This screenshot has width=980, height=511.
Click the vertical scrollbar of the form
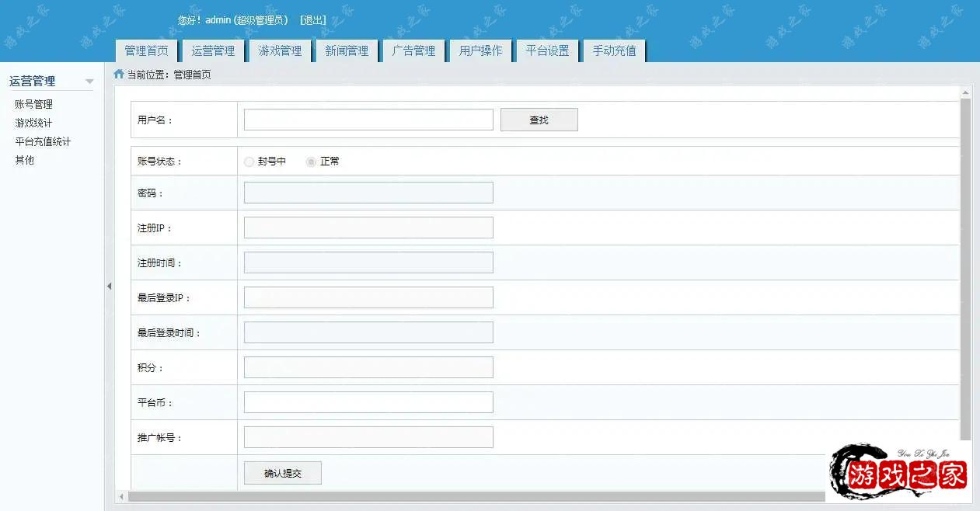tap(965, 264)
